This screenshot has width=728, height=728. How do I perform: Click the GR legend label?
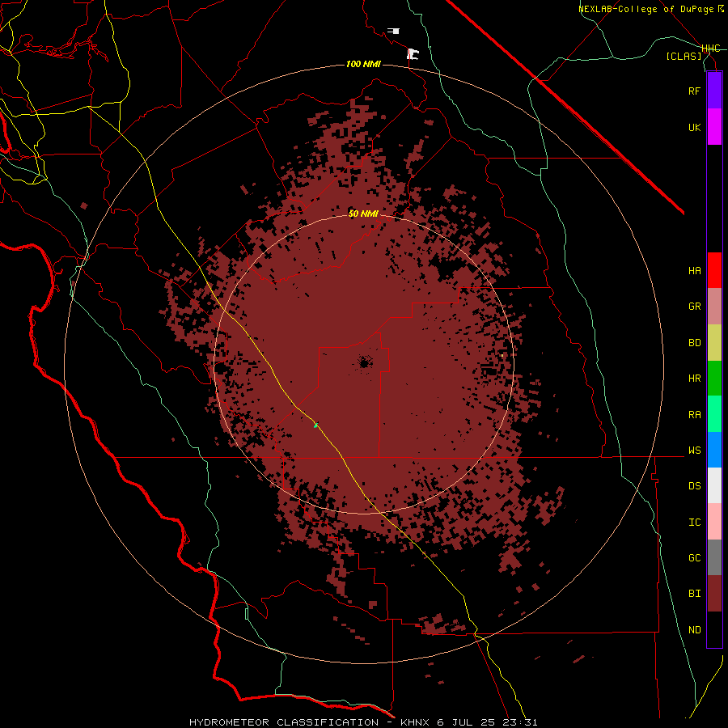[694, 307]
